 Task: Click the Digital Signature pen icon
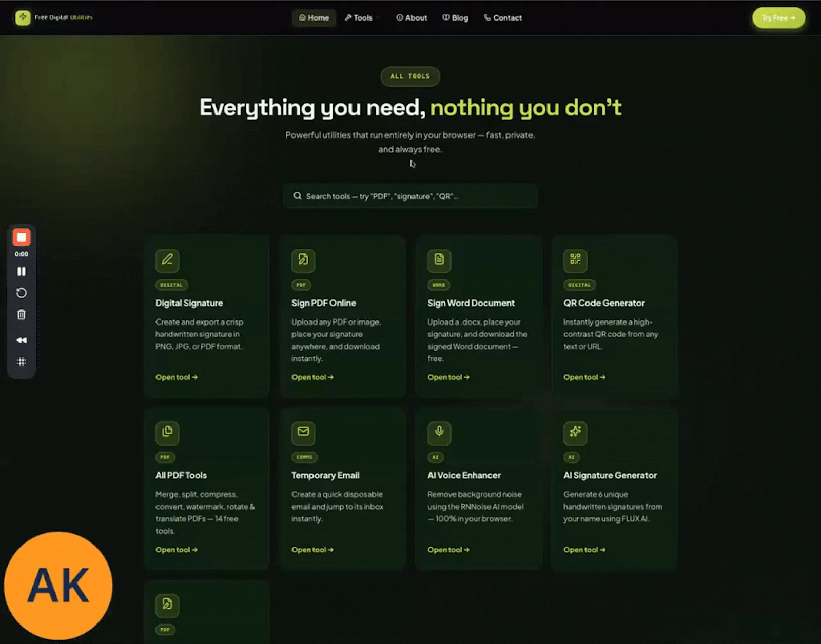click(x=167, y=259)
